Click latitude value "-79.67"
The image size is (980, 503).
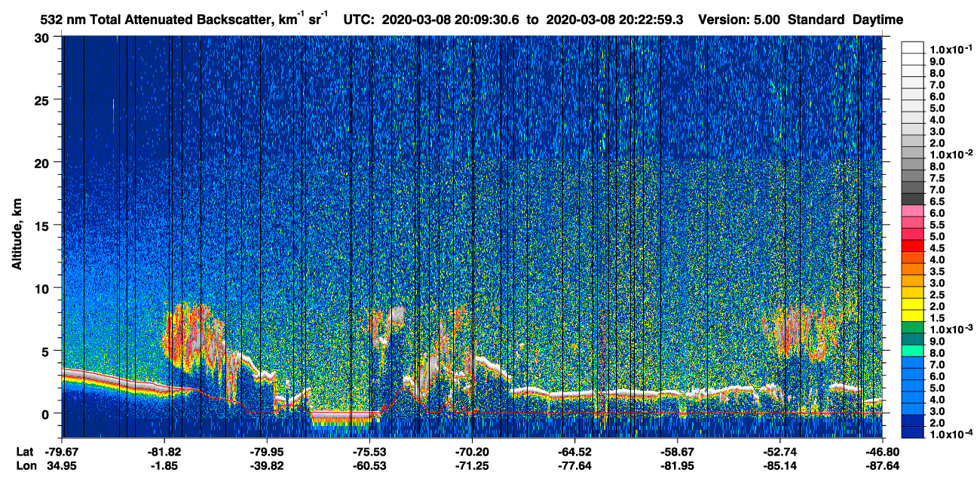pos(60,451)
